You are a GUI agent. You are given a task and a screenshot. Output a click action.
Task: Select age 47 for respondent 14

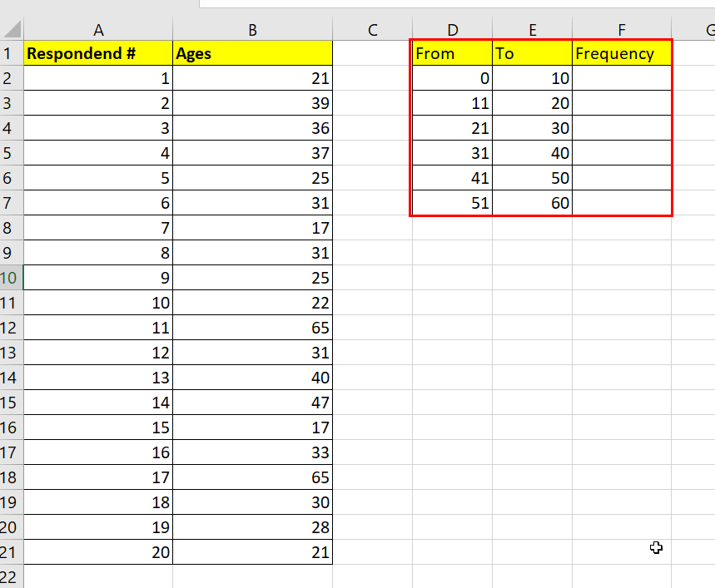point(252,403)
